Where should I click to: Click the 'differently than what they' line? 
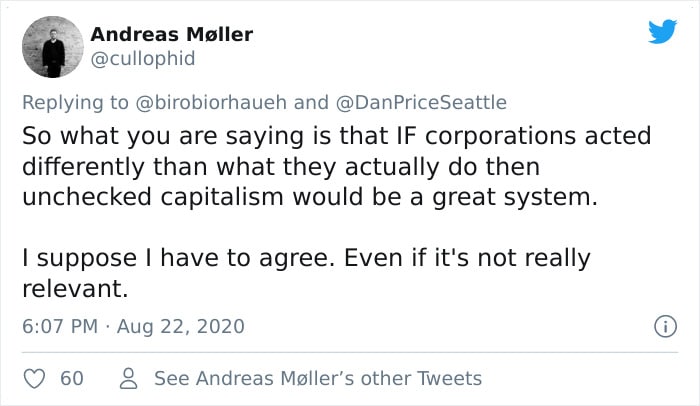(x=281, y=167)
